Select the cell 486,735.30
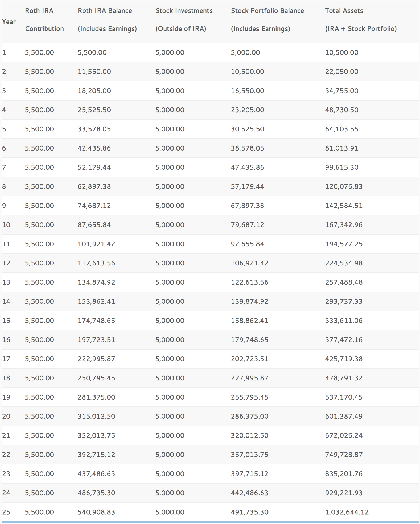Image resolution: width=420 pixels, height=524 pixels. click(96, 493)
